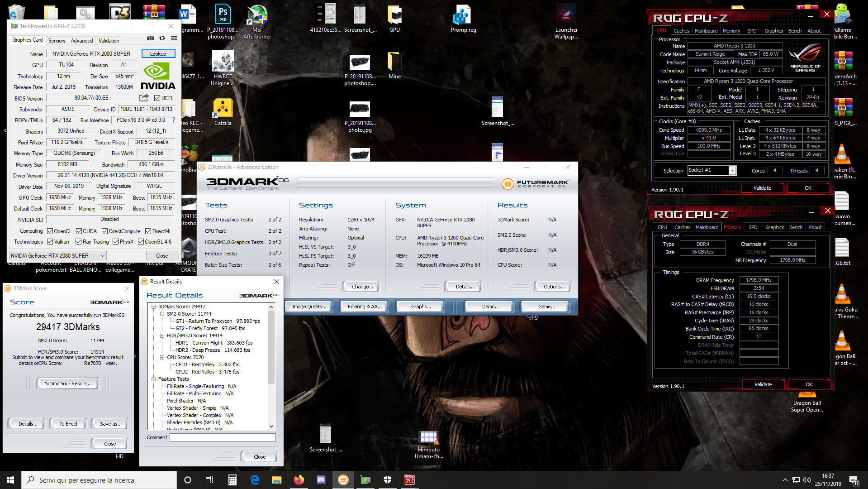Open HWBOT Unigine desktop icon
The width and height of the screenshot is (868, 489).
(223, 68)
